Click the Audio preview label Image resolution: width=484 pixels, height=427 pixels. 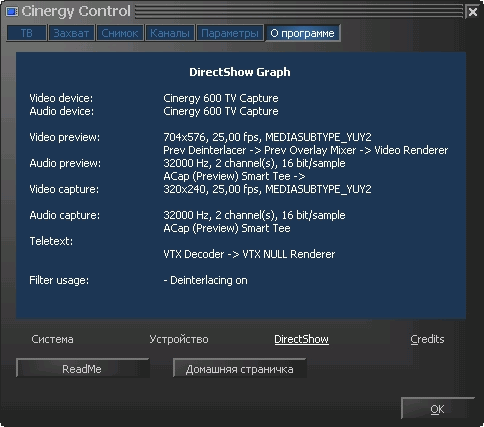click(65, 163)
